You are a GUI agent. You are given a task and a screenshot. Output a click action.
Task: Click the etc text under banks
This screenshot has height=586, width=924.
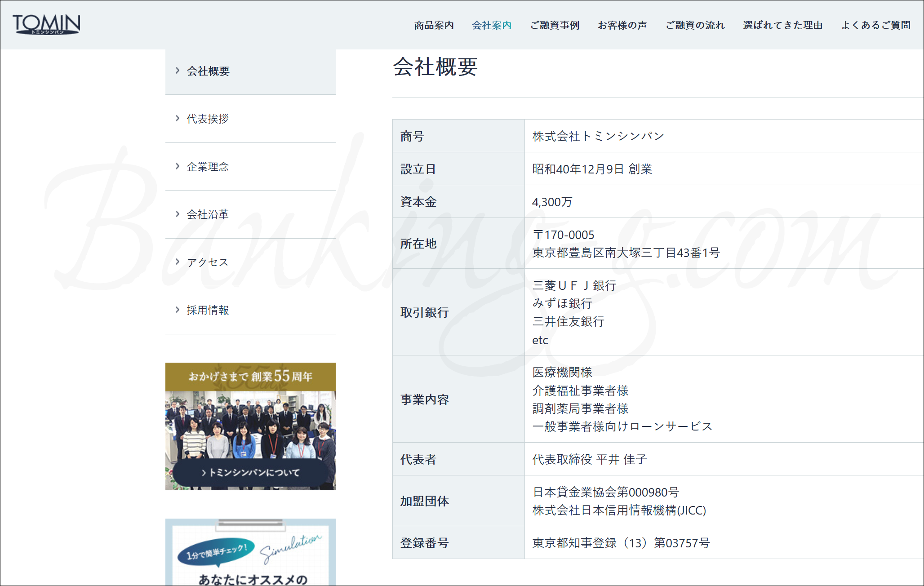coord(540,340)
